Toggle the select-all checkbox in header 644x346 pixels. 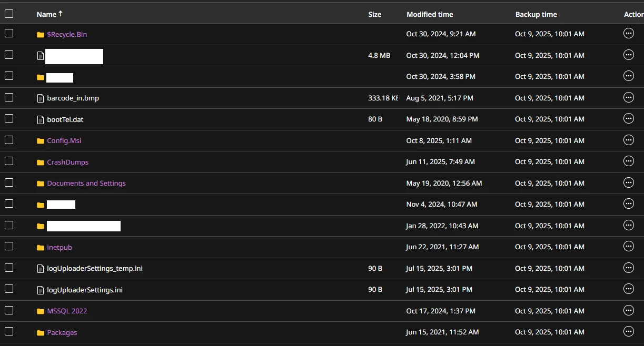click(9, 14)
